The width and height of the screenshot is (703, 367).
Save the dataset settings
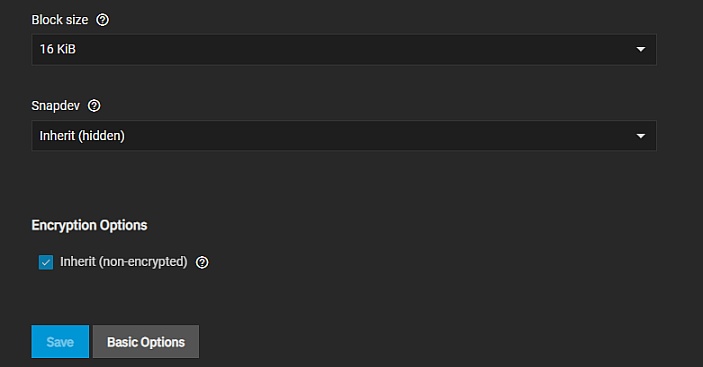(60, 341)
